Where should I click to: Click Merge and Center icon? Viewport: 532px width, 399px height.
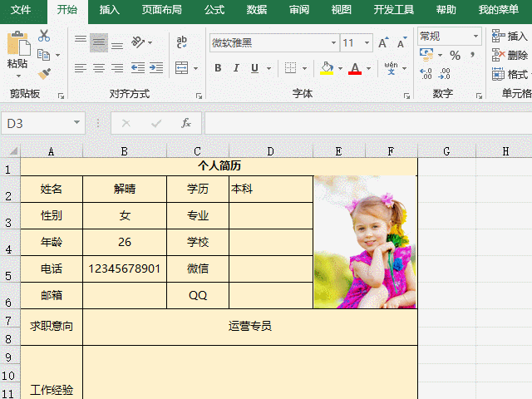tap(181, 68)
